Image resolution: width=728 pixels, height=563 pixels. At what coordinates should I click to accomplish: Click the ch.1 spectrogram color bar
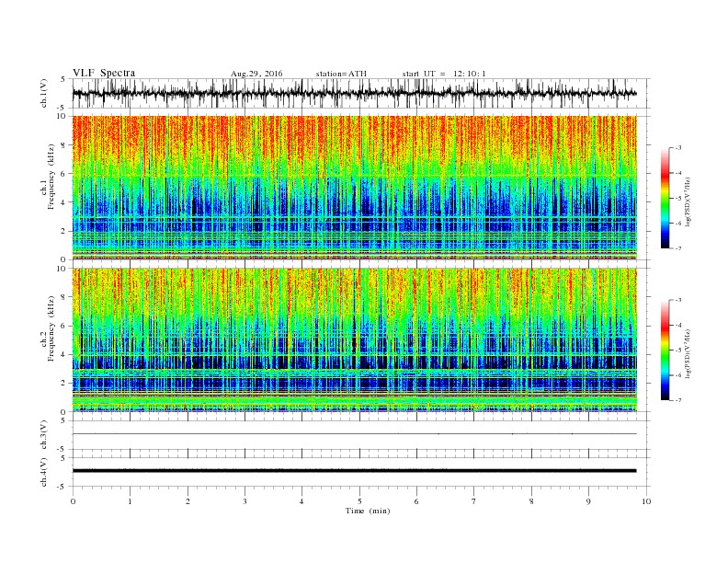[x=665, y=199]
